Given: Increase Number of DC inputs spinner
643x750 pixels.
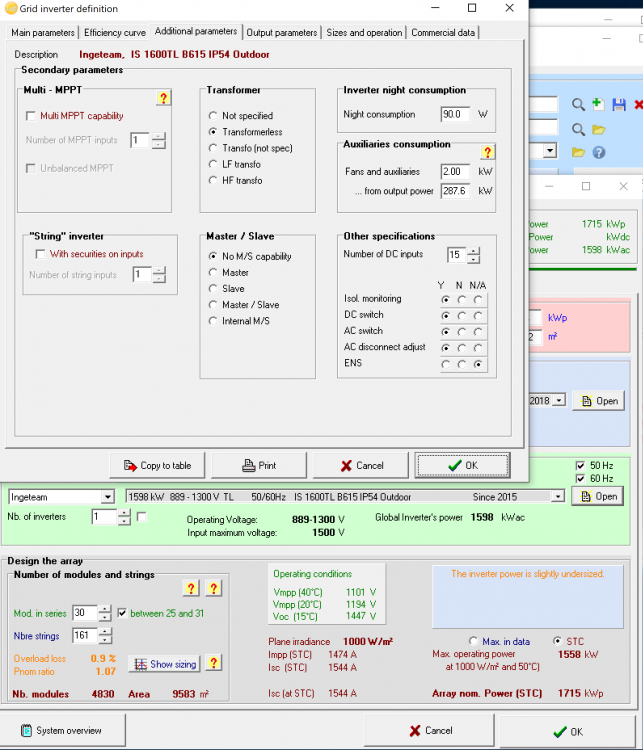Looking at the screenshot, I should click(473, 251).
